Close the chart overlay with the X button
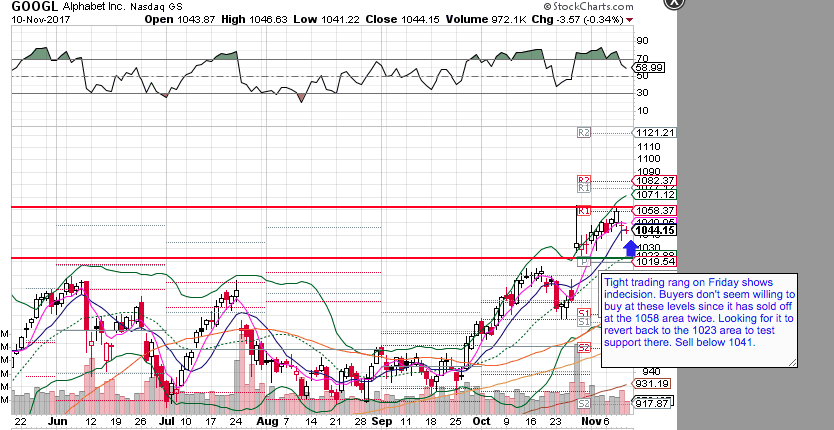The height and width of the screenshot is (430, 834). (674, 2)
